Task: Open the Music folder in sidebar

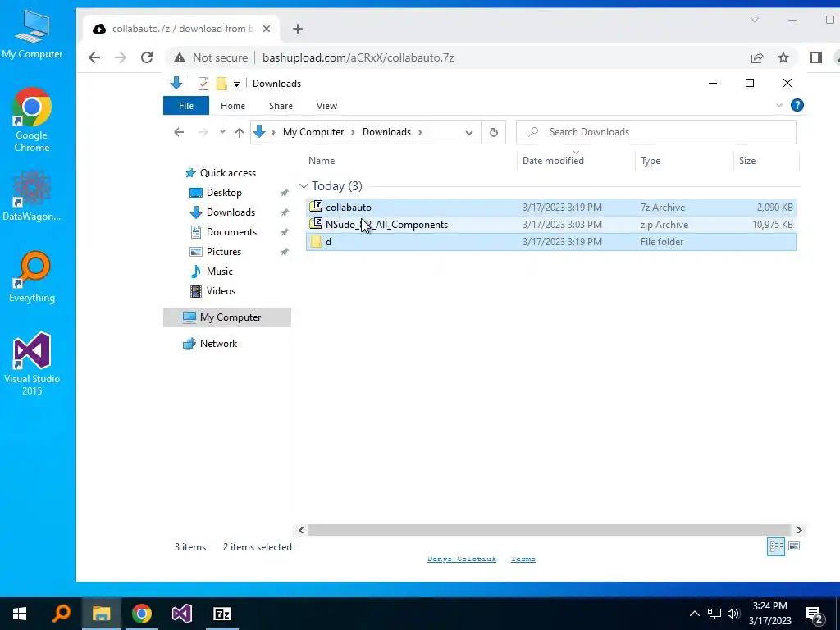Action: click(x=219, y=271)
